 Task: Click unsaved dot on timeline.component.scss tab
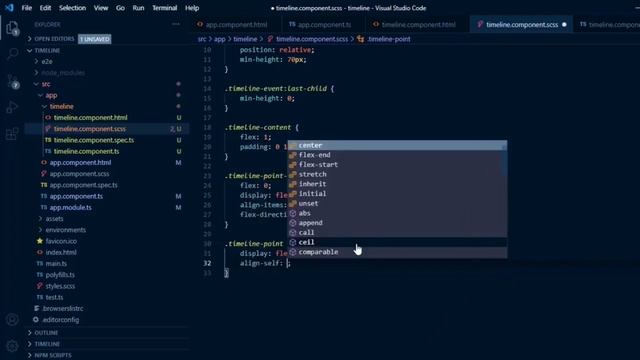[x=564, y=24]
